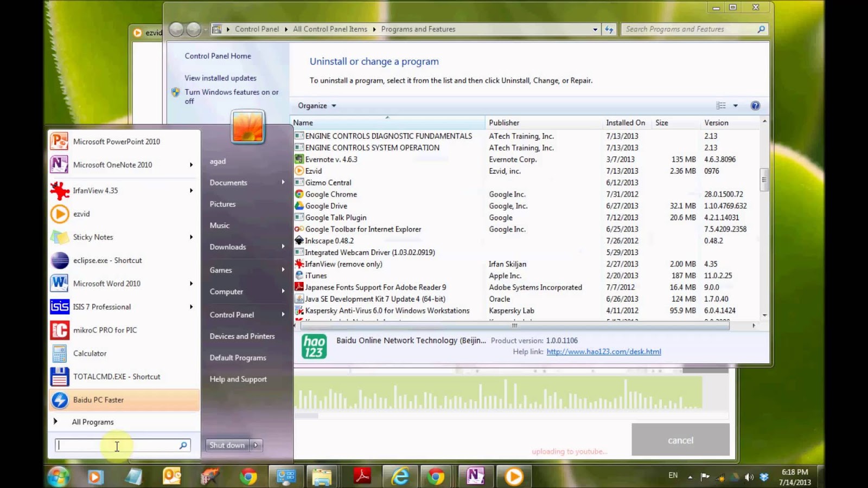The width and height of the screenshot is (868, 488).
Task: Click the volume speaker icon in system tray
Action: click(x=749, y=477)
